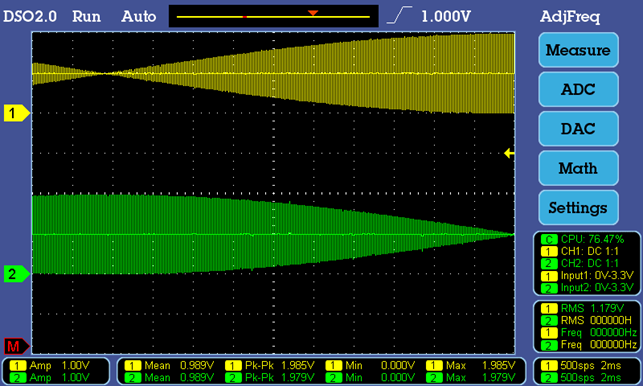
Task: Toggle the Run state label
Action: 86,16
